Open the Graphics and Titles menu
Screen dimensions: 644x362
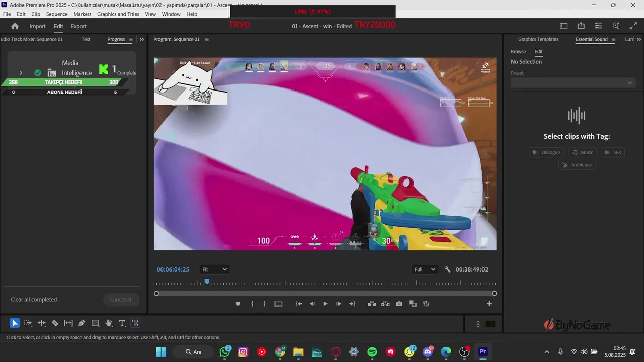[x=118, y=14]
